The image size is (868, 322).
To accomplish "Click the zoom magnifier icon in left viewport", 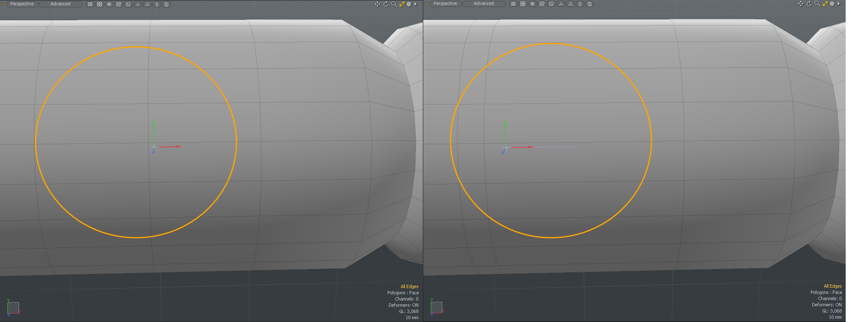I will pyautogui.click(x=394, y=4).
